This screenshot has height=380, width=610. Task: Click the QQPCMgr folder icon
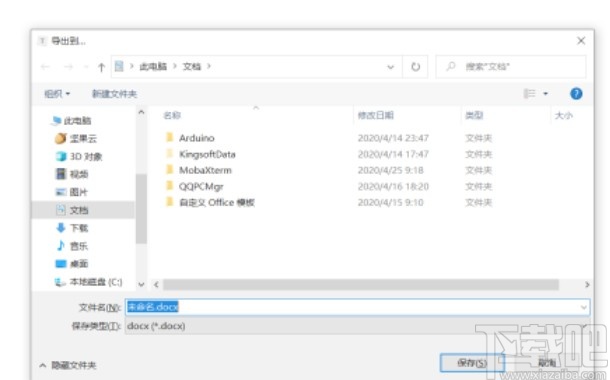coord(169,186)
